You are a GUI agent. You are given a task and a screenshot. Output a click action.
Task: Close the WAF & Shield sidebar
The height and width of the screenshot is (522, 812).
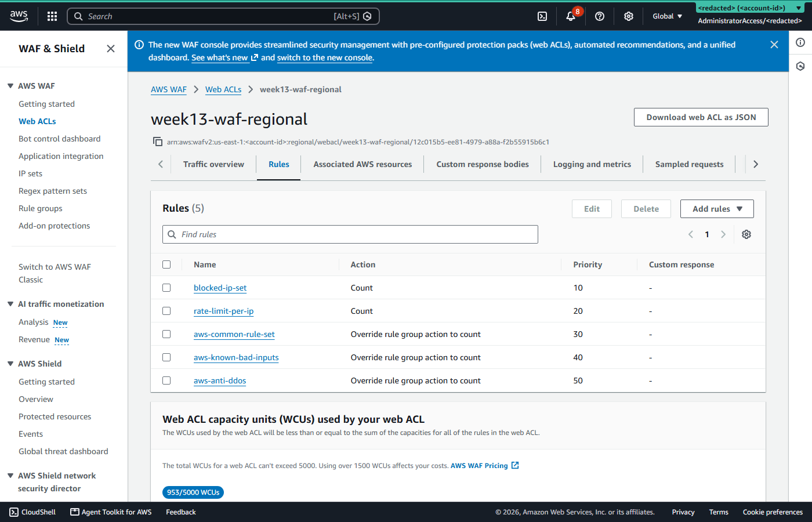click(111, 49)
